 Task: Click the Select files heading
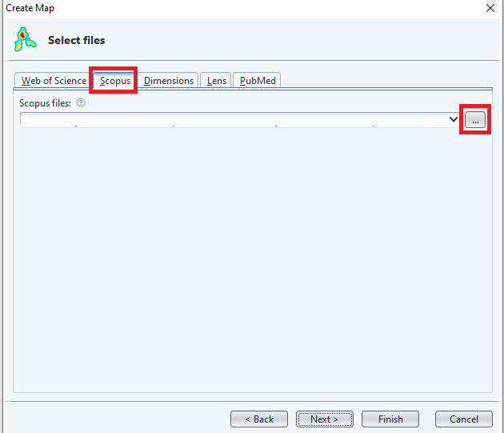pyautogui.click(x=76, y=40)
